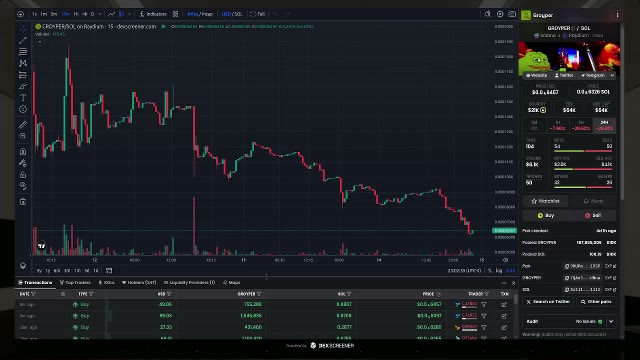The image size is (640, 360).
Task: Click the trash icon to remove drawings
Action: coord(23,202)
